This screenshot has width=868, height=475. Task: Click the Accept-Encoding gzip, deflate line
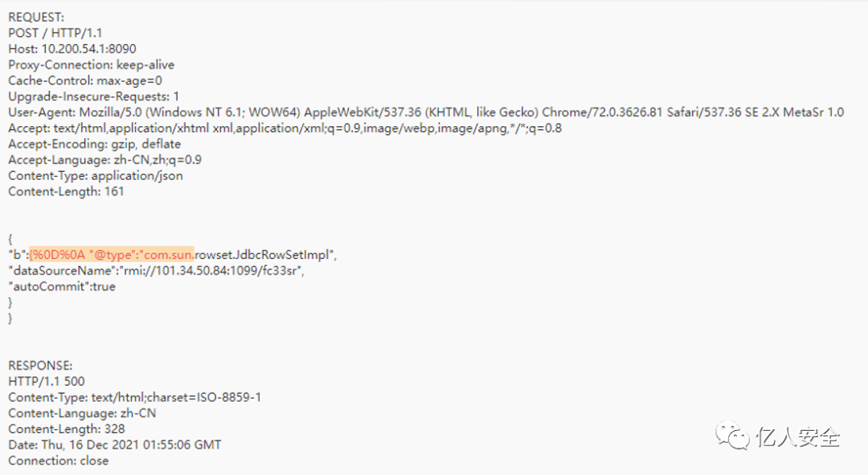94,144
